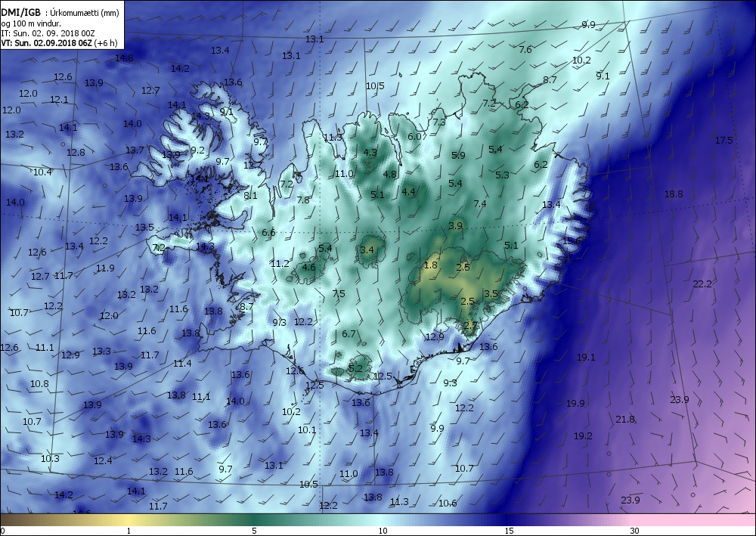Click the map value 11.4
The image size is (756, 536).
pyautogui.click(x=182, y=364)
